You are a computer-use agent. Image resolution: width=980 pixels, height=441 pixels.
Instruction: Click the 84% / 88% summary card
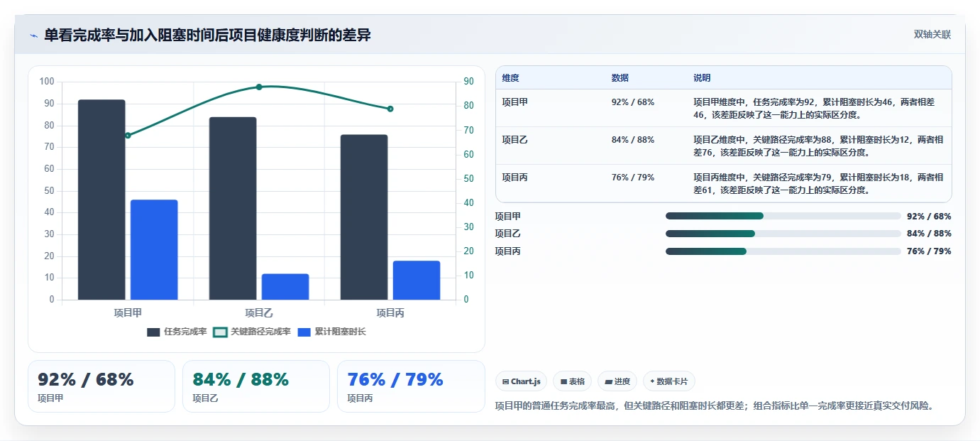point(256,386)
